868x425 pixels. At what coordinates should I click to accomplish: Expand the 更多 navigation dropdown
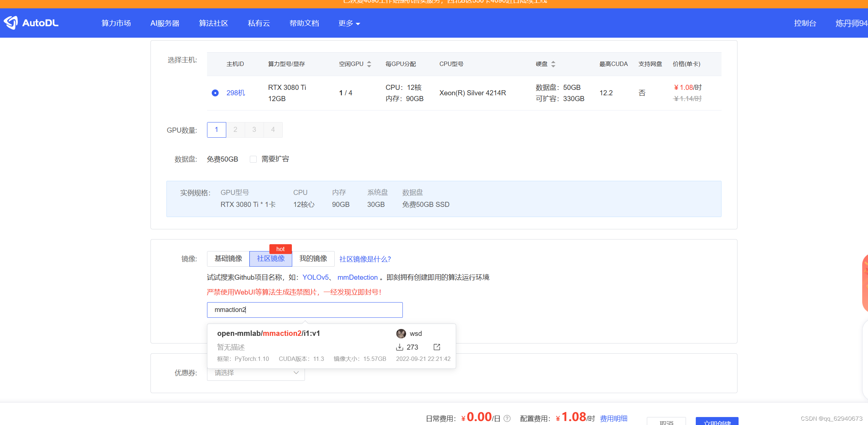click(349, 23)
